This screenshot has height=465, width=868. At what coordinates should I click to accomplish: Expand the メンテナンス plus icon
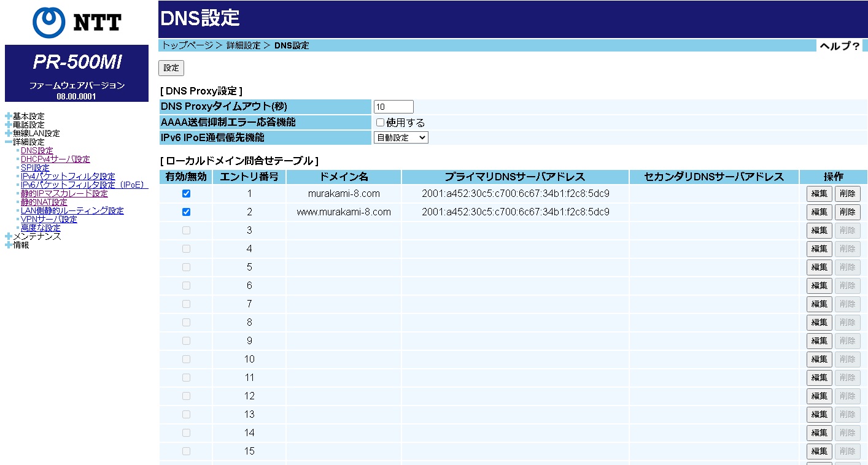coord(9,237)
